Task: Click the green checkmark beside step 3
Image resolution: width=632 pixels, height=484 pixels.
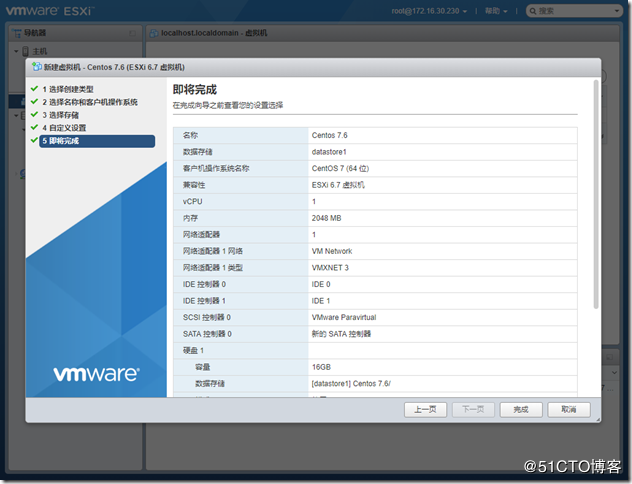Action: tap(34, 114)
